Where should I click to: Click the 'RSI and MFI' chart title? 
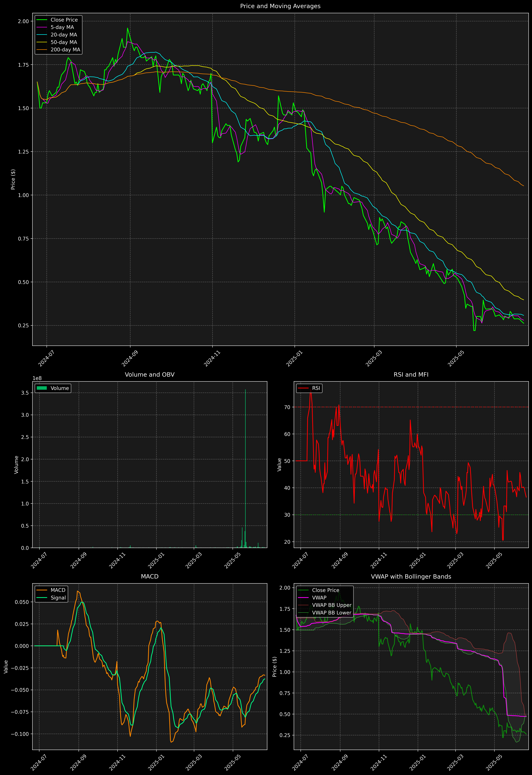(411, 374)
